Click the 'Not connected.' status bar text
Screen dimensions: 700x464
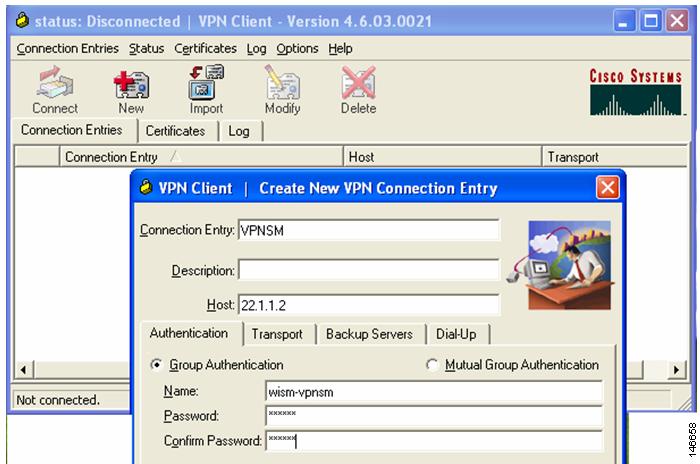tap(58, 400)
